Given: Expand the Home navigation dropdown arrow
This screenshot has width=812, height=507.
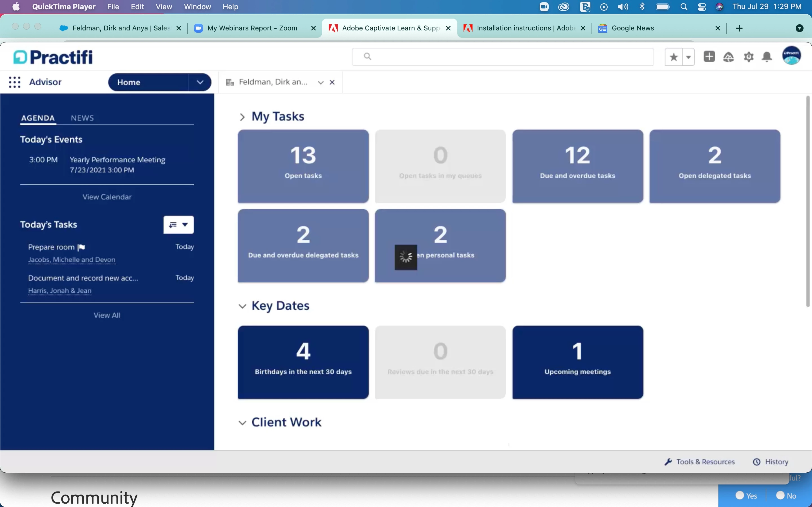Looking at the screenshot, I should [200, 82].
